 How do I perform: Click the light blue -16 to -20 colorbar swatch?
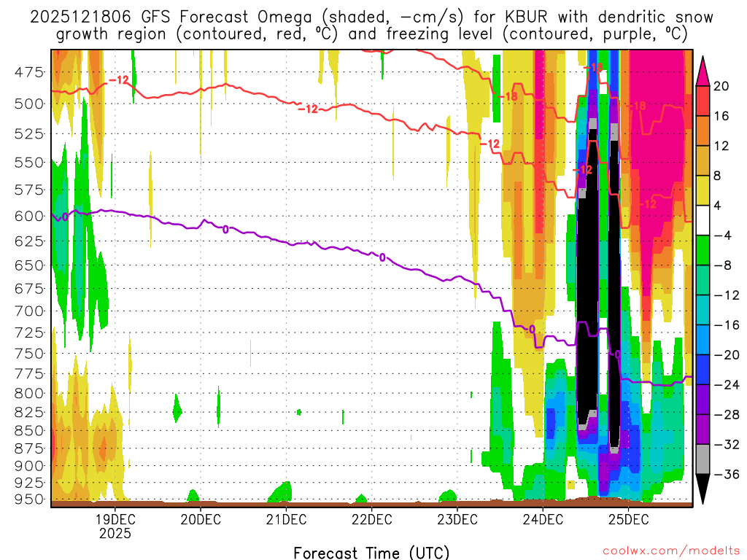(703, 340)
